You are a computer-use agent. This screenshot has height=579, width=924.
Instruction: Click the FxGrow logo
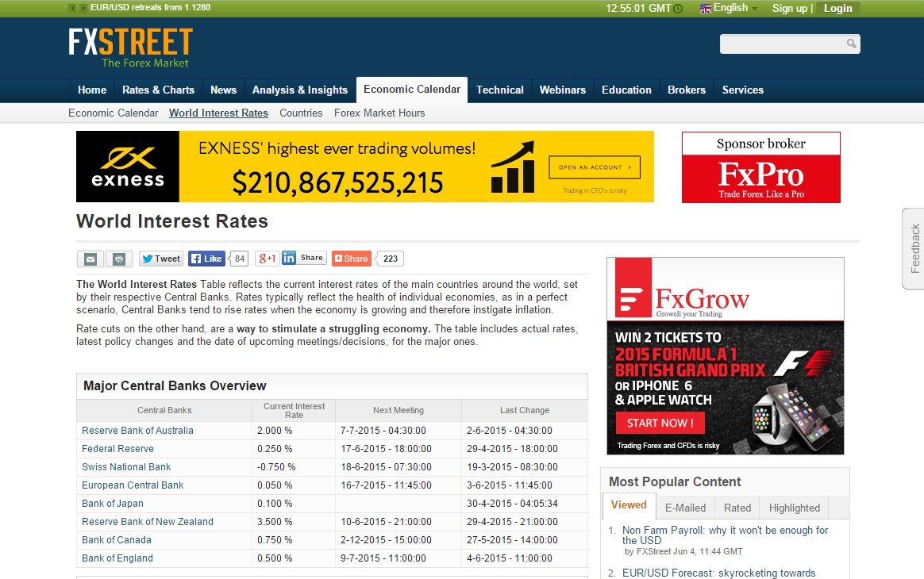(683, 289)
